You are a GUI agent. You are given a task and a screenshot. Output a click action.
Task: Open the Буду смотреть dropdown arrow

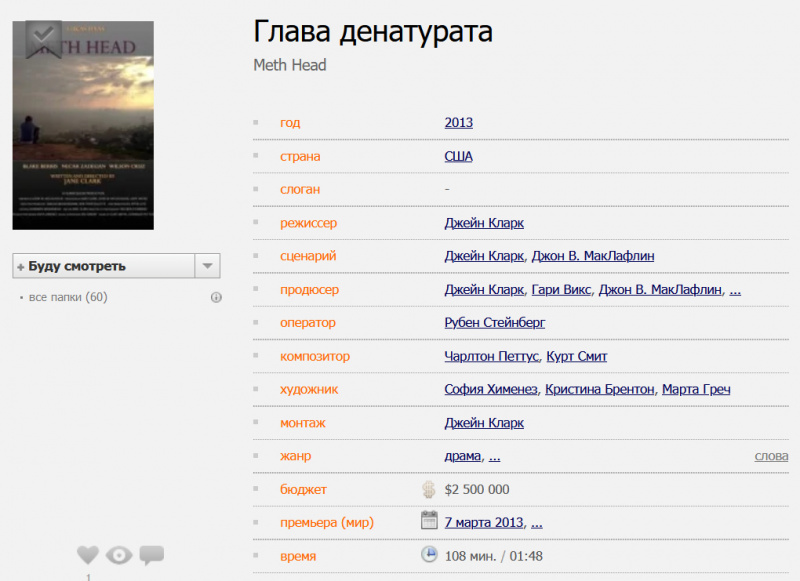coord(207,266)
